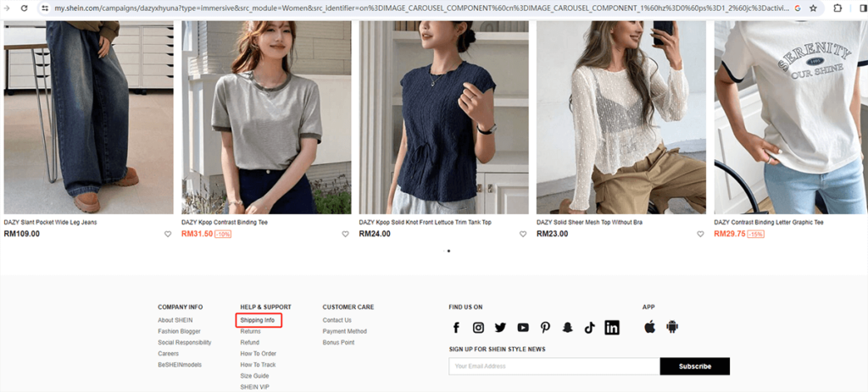Open the Shipping Info link
Screen dimensions: 868x392
pyautogui.click(x=258, y=320)
